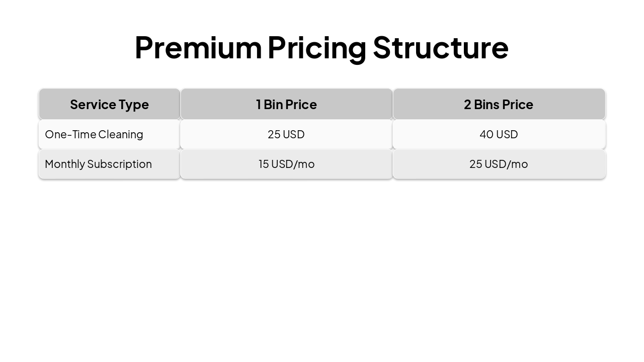Select the 1 Bin Price column header
This screenshot has width=644, height=362.
pos(286,104)
